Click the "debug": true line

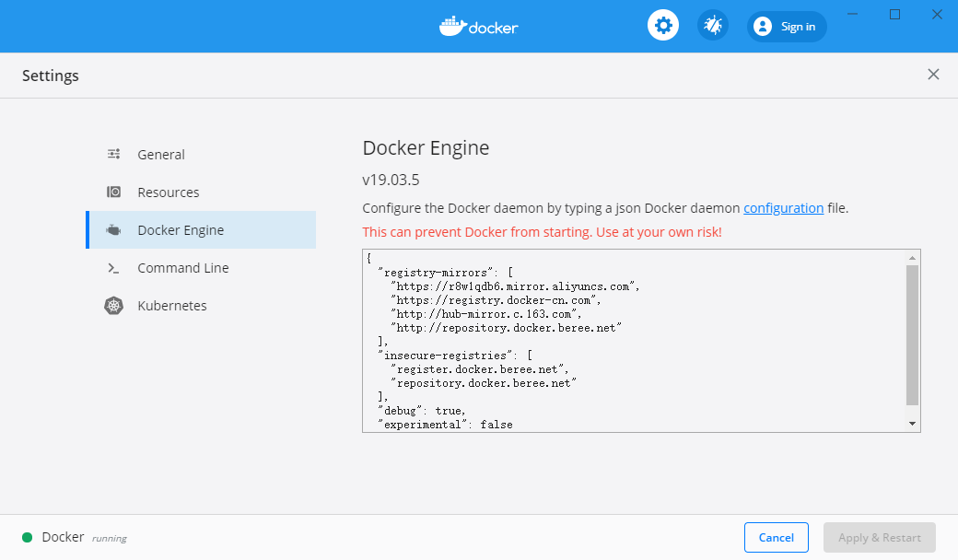point(422,411)
